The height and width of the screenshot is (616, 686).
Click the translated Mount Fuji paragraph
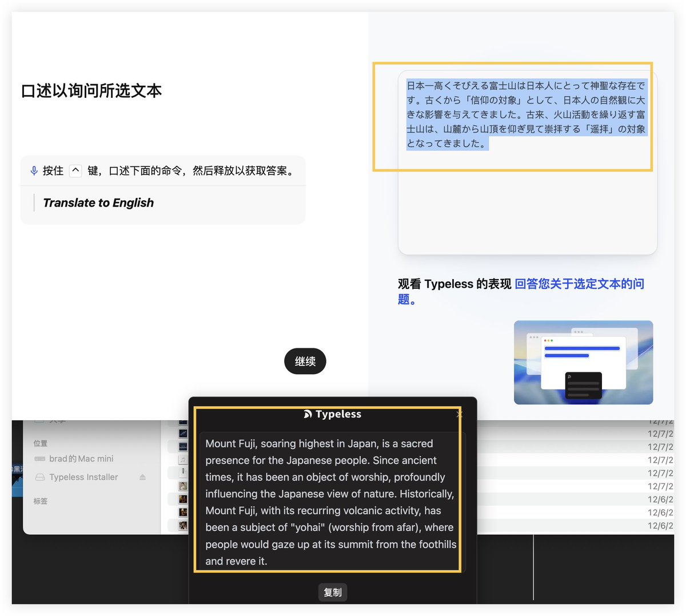331,502
